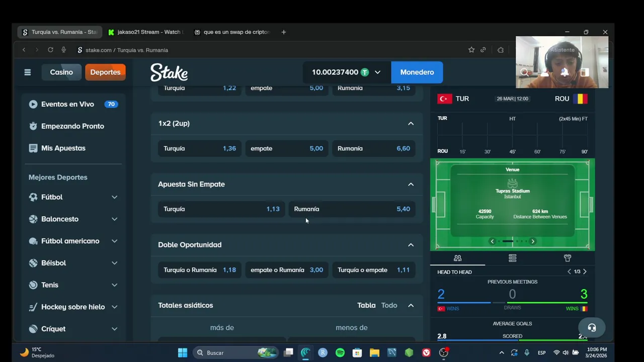Open the Windows Start menu
This screenshot has height=362, width=644.
click(x=183, y=352)
